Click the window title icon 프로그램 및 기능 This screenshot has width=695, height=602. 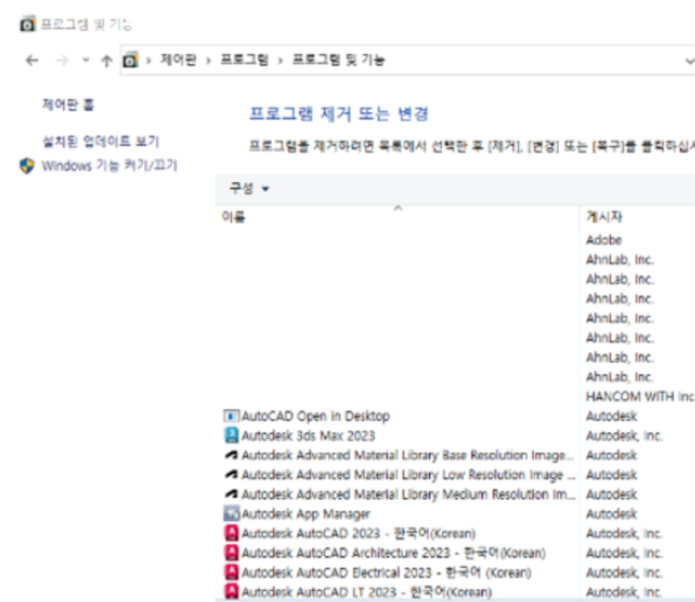click(27, 24)
